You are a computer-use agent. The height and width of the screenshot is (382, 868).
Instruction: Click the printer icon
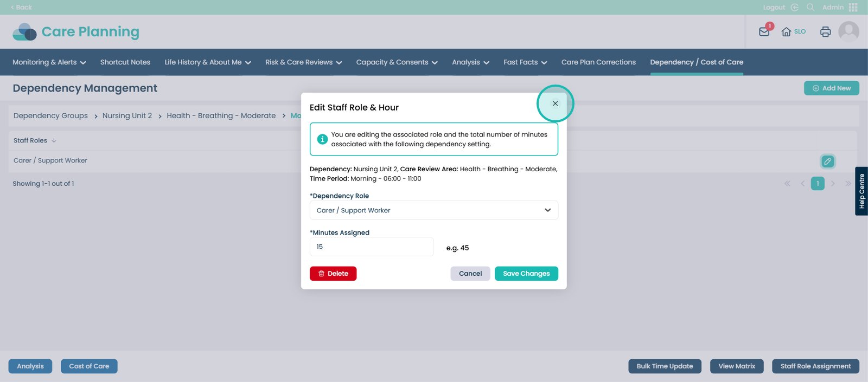pyautogui.click(x=825, y=31)
